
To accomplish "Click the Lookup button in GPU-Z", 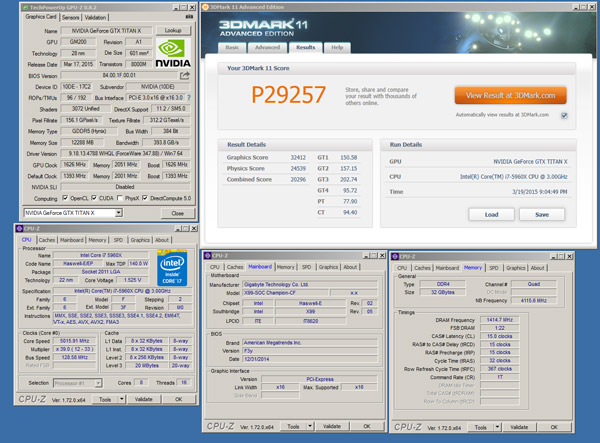I will [x=173, y=30].
